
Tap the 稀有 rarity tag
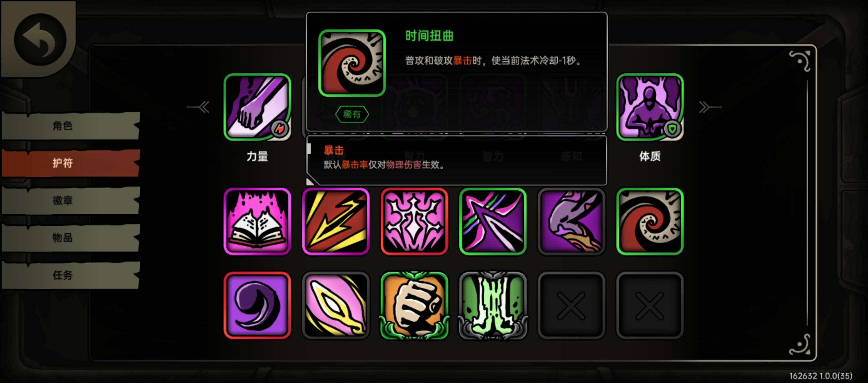[x=352, y=114]
